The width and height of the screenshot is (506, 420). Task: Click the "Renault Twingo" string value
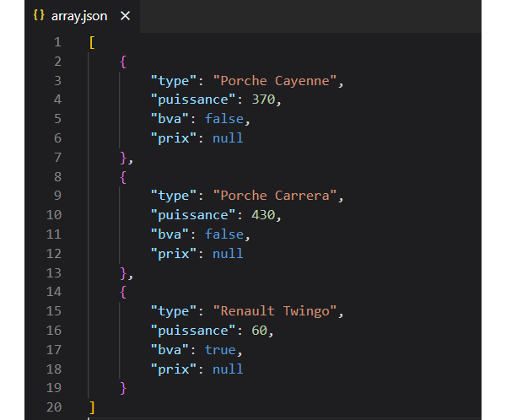pos(275,311)
